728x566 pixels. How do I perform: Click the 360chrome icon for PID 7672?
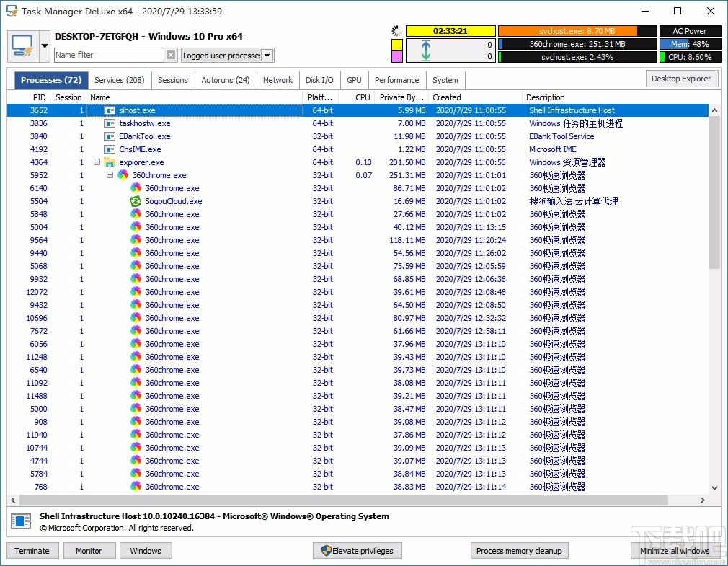point(136,331)
